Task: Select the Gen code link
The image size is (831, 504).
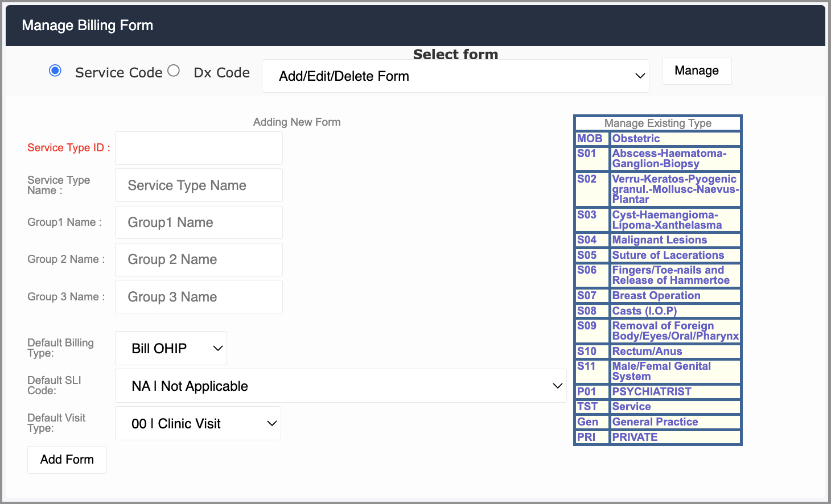Action: point(588,422)
